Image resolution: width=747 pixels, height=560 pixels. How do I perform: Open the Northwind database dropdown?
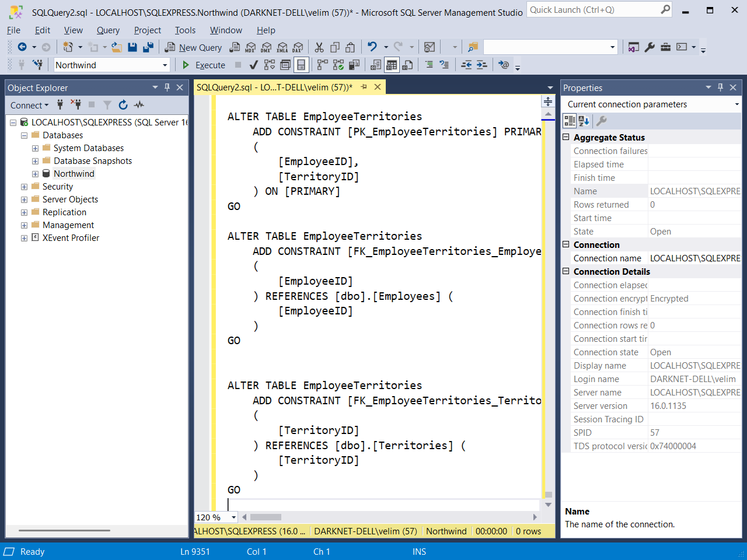(165, 65)
